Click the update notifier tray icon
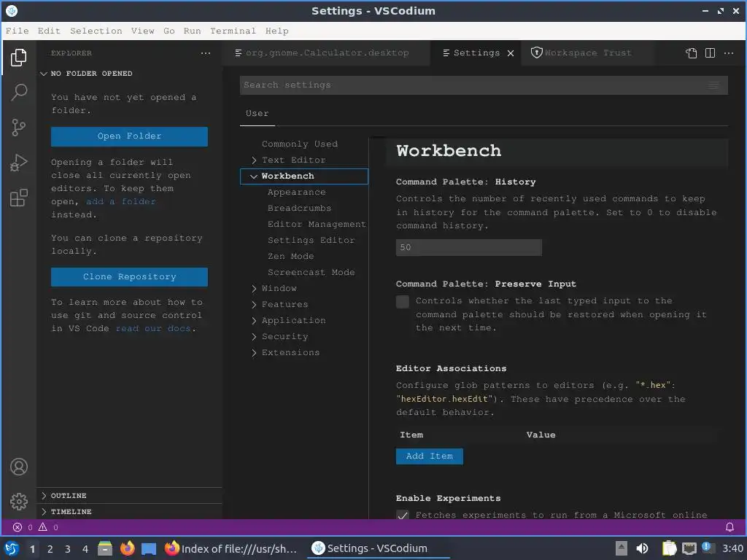The height and width of the screenshot is (560, 747). 708,548
